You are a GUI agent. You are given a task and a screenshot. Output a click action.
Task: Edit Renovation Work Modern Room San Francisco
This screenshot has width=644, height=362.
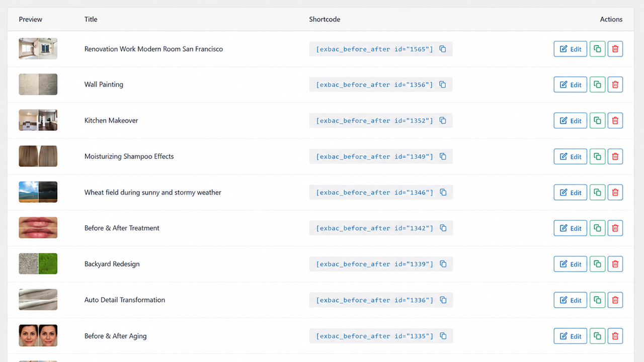[571, 49]
